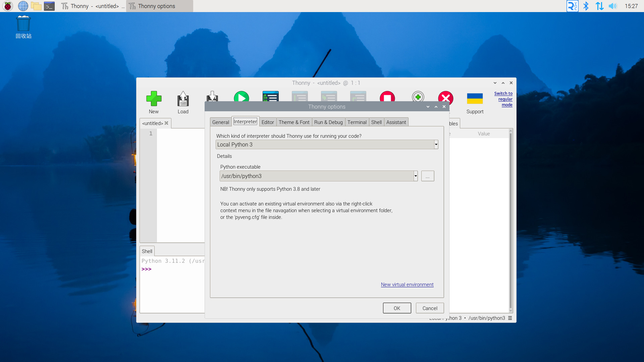Select the Thonny untitled taskbar window entry
The image size is (644, 362).
[x=92, y=6]
